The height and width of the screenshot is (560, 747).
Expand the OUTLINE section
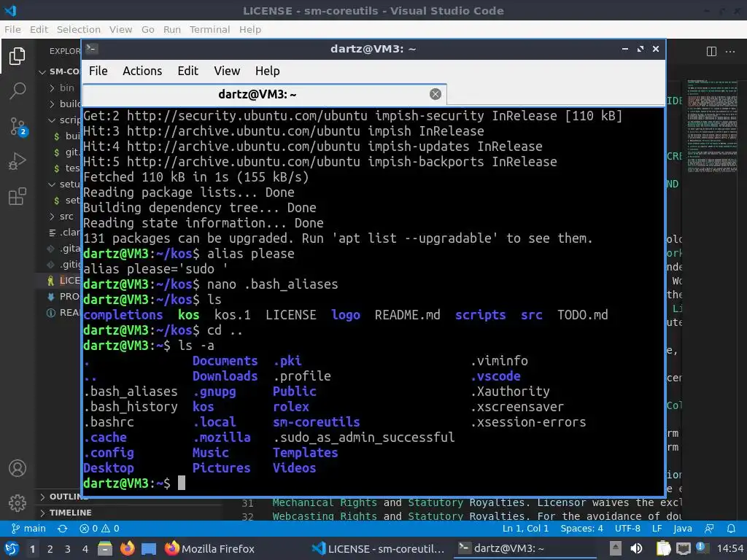click(x=59, y=497)
